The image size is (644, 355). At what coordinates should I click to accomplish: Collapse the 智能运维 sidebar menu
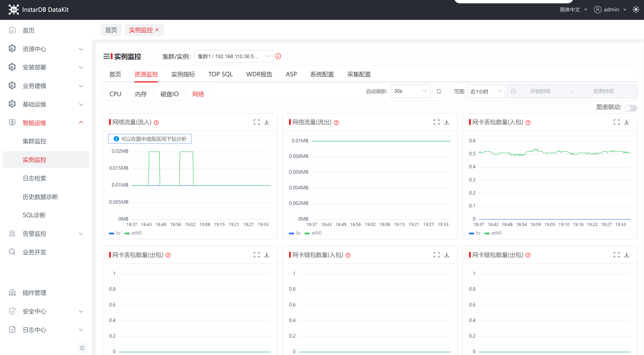tap(46, 123)
